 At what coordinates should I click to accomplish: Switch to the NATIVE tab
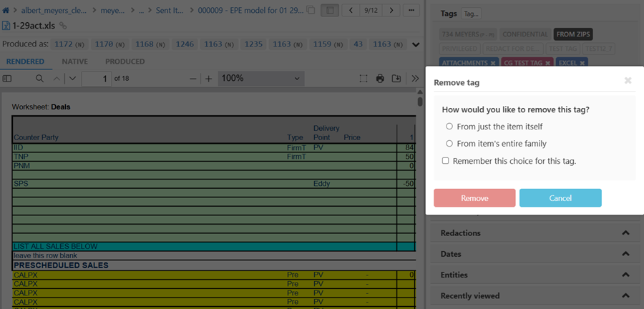pyautogui.click(x=74, y=62)
